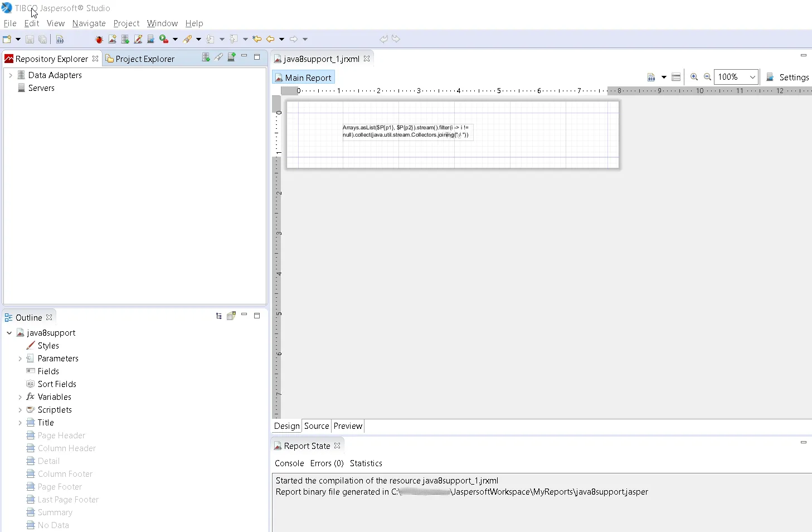Open the Navigate menu
Screen dimensions: 812x532
pos(89,23)
